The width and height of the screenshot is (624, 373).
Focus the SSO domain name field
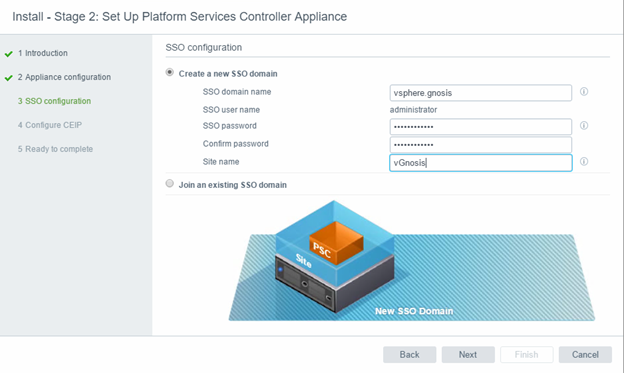481,93
